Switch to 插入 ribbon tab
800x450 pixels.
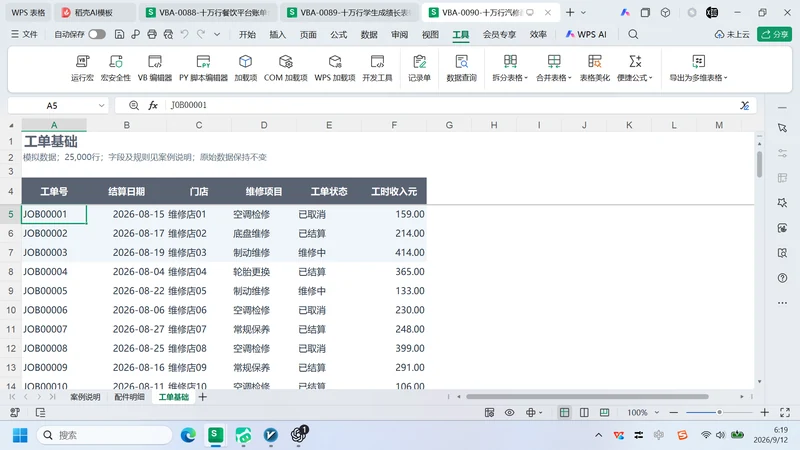(278, 34)
